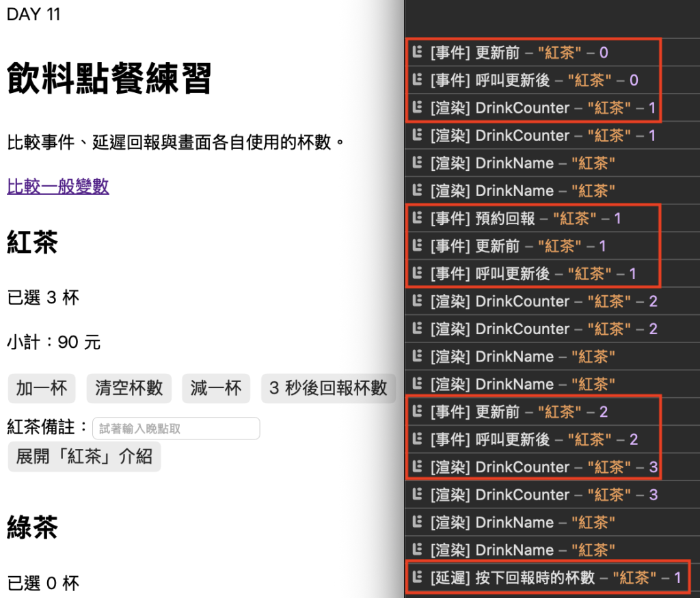This screenshot has width=700, height=598.
Task: Click the icon beside the '[事件] 呼叫更新後 – "紅茶" – 2' log
Action: coord(418,439)
